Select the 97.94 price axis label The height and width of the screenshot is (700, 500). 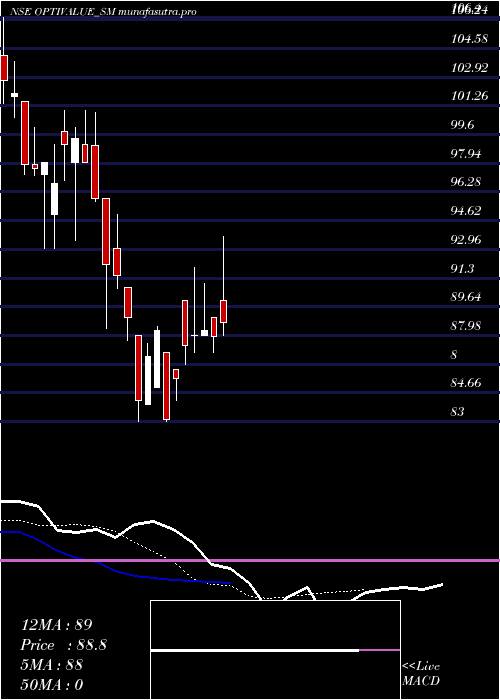[x=466, y=154]
